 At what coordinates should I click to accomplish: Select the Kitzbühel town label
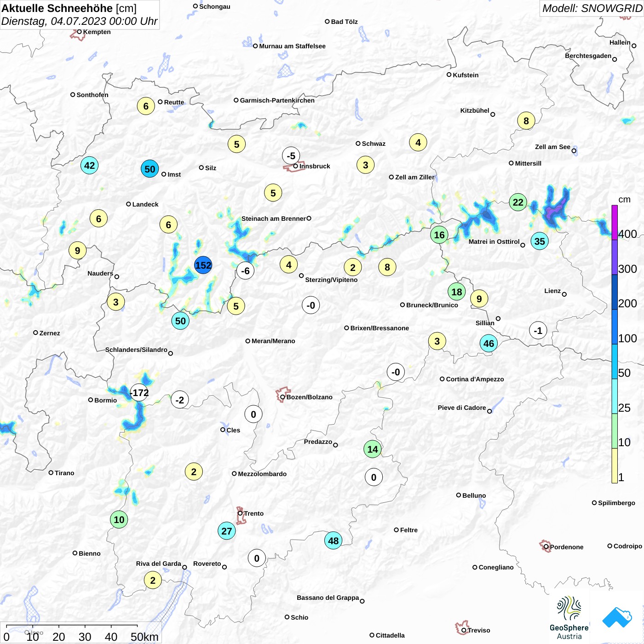[x=475, y=110]
